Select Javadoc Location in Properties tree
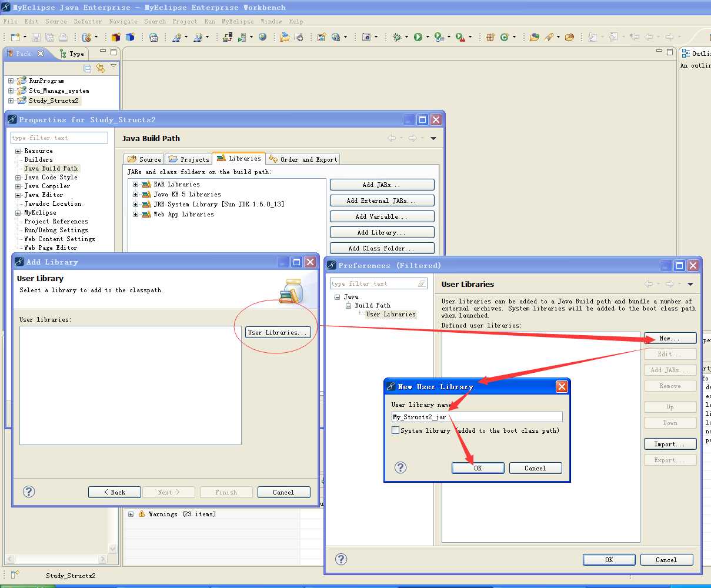The height and width of the screenshot is (588, 711). 53,203
